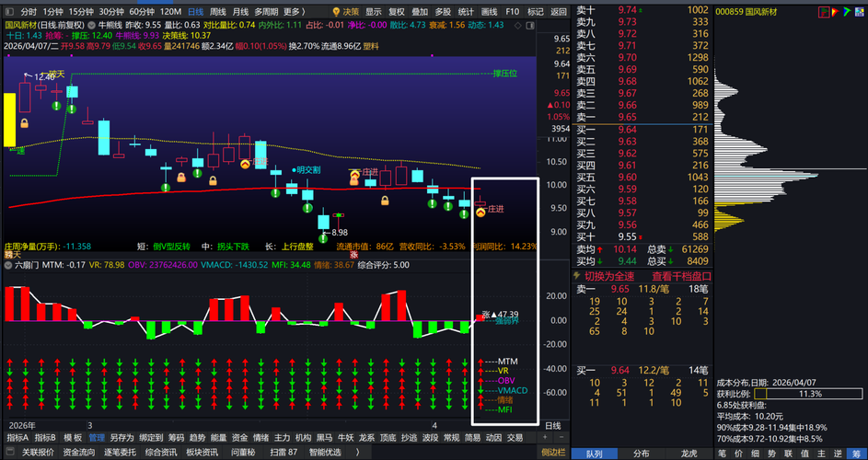Switch to 月线 monthly chart
The width and height of the screenshot is (868, 460).
(240, 12)
